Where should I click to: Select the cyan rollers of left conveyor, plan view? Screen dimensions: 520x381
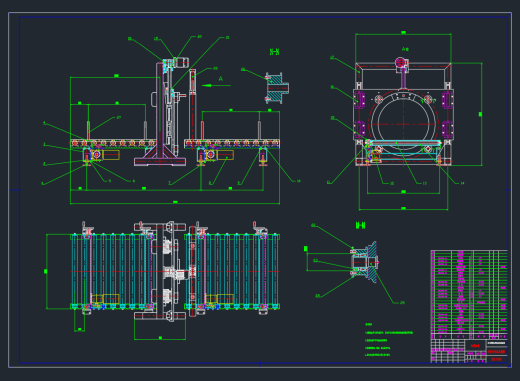pyautogui.click(x=113, y=271)
